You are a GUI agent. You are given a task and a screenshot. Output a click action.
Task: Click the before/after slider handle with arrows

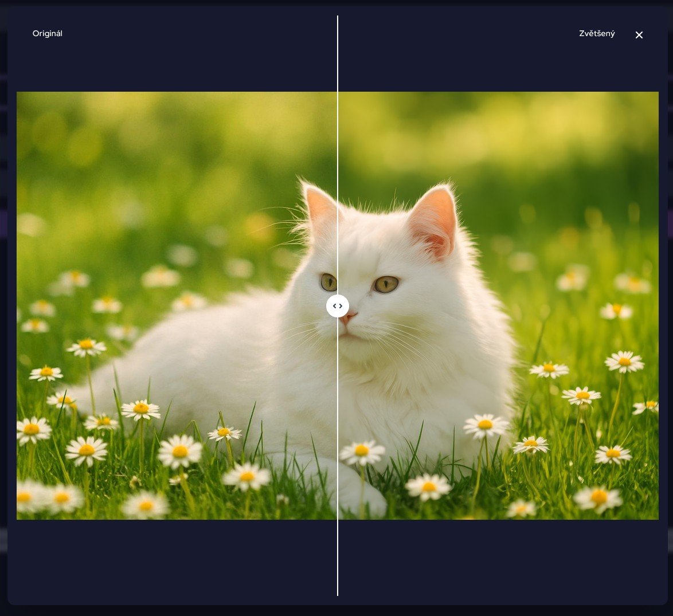[338, 306]
